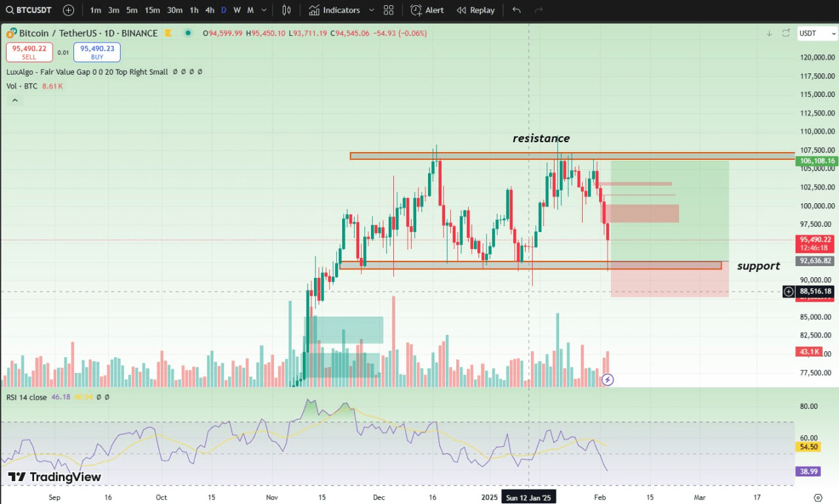Open the BTCUSDT symbol search
The height and width of the screenshot is (504, 839).
(x=28, y=10)
